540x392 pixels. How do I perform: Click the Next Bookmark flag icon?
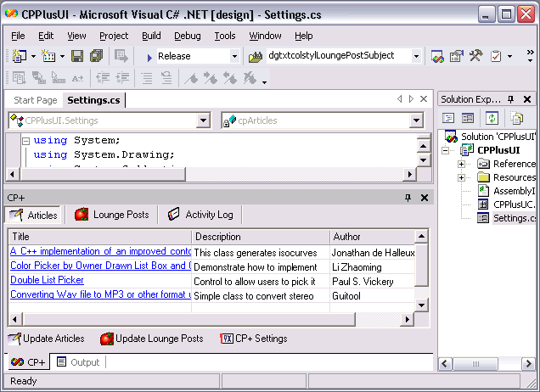(210, 78)
